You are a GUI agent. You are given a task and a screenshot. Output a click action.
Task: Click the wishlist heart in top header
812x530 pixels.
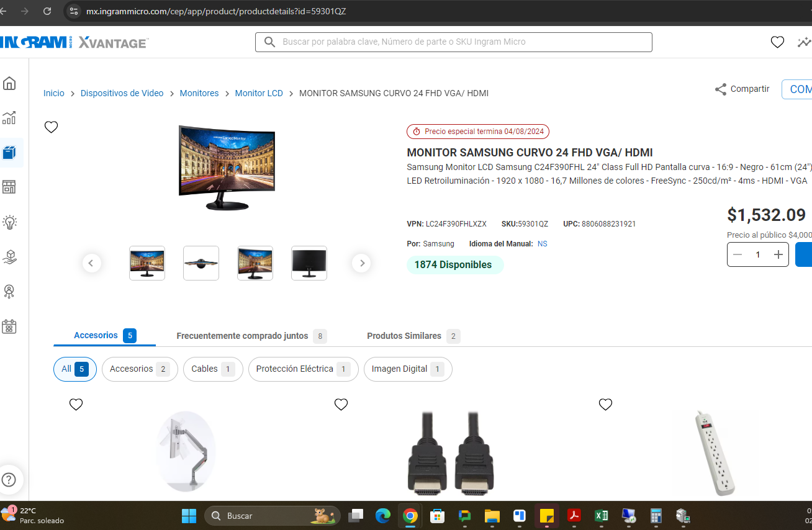tap(777, 42)
